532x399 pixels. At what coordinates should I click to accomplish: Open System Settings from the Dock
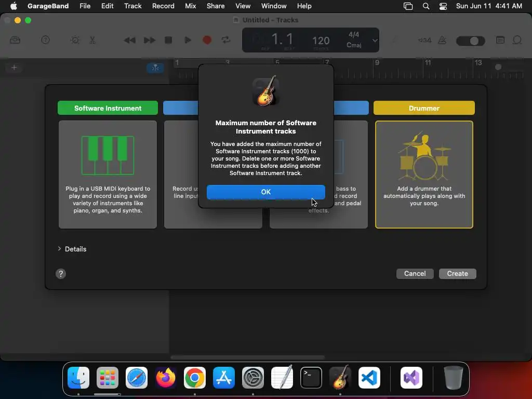click(253, 378)
